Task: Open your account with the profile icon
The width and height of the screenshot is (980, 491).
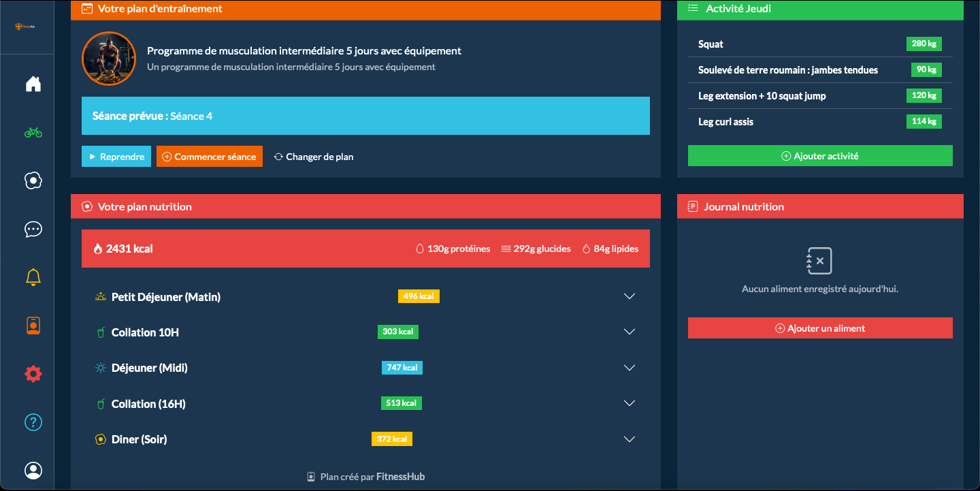Action: coord(33,470)
